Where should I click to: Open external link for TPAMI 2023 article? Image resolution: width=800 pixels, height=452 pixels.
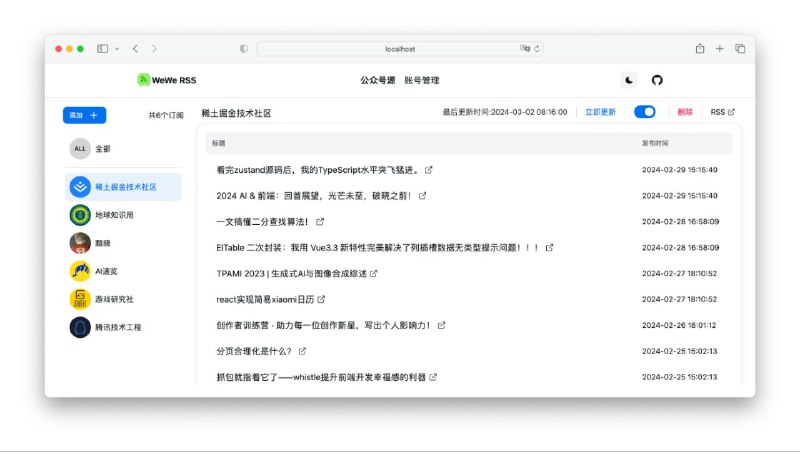(x=373, y=274)
